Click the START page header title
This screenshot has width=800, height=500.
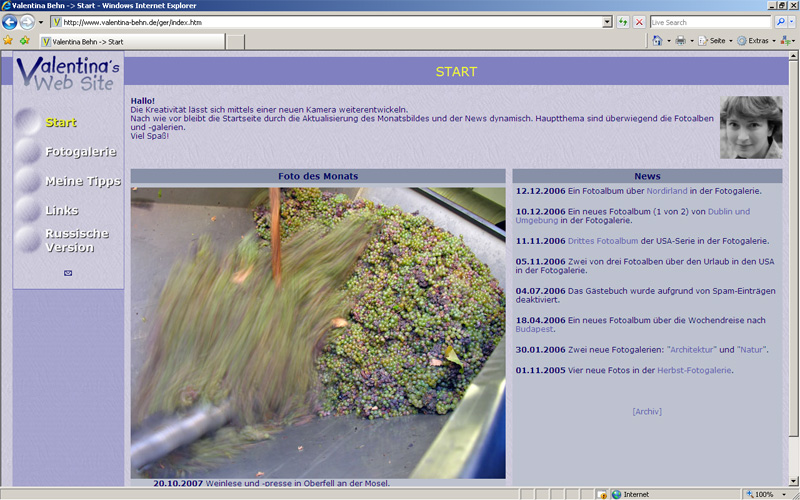point(456,71)
